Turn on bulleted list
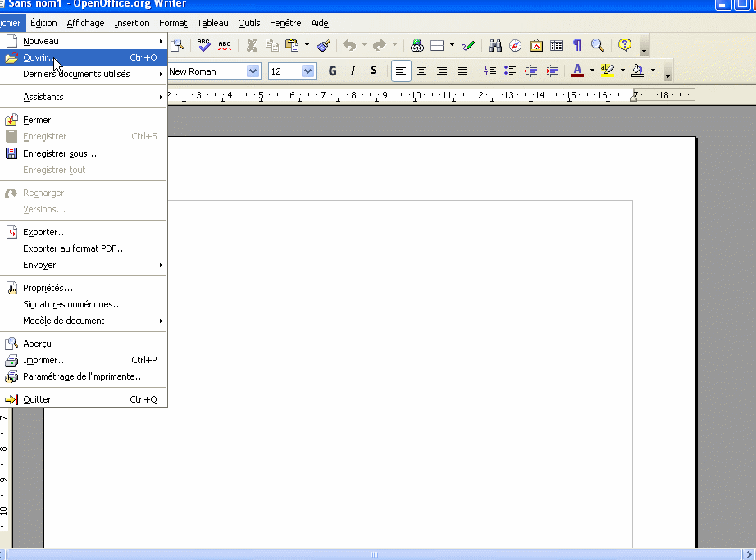The height and width of the screenshot is (560, 756). [x=510, y=71]
